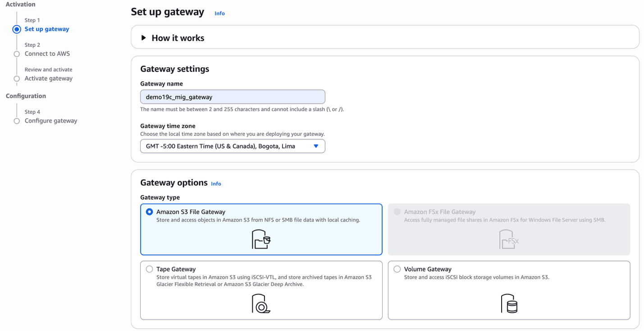Select the Volume Gateway radio button
644x331 pixels.
coord(397,269)
